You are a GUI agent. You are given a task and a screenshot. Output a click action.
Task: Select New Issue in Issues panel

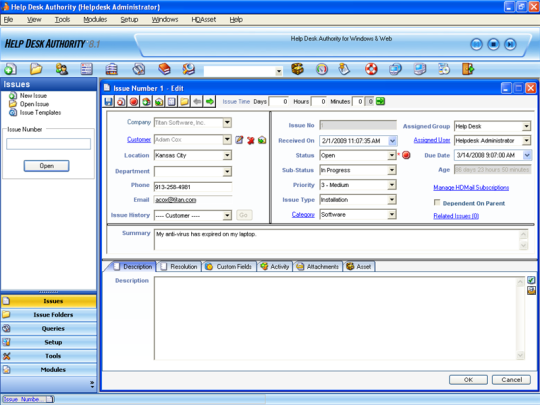pyautogui.click(x=33, y=95)
